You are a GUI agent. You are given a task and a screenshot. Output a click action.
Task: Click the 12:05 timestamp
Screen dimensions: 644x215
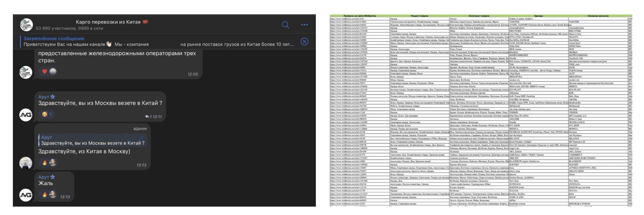193,74
